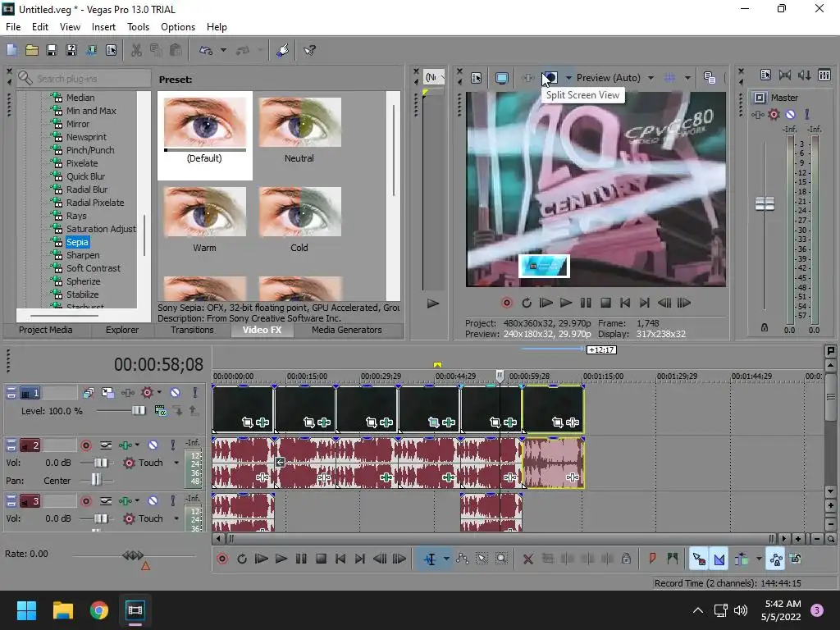Image resolution: width=840 pixels, height=630 pixels.
Task: Switch to the Media Generators tab
Action: [x=347, y=330]
